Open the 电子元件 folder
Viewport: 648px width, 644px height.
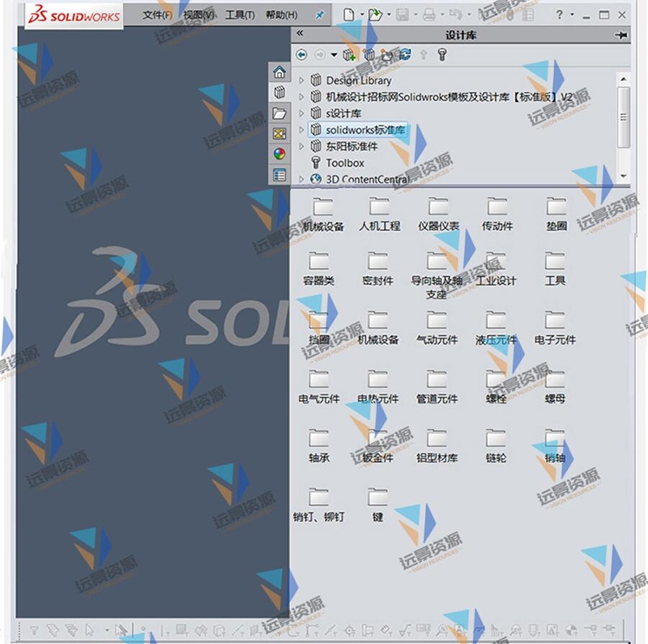click(555, 328)
